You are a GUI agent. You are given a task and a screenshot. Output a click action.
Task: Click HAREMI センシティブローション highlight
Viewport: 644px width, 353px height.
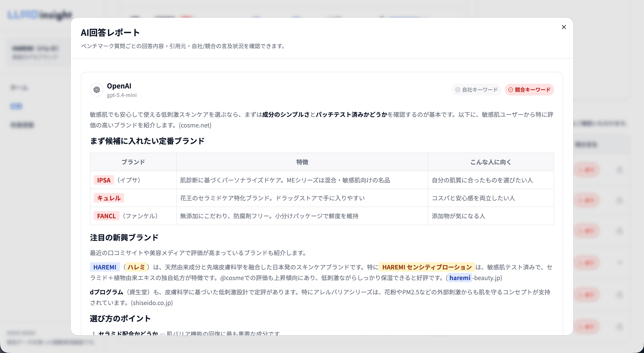point(427,267)
